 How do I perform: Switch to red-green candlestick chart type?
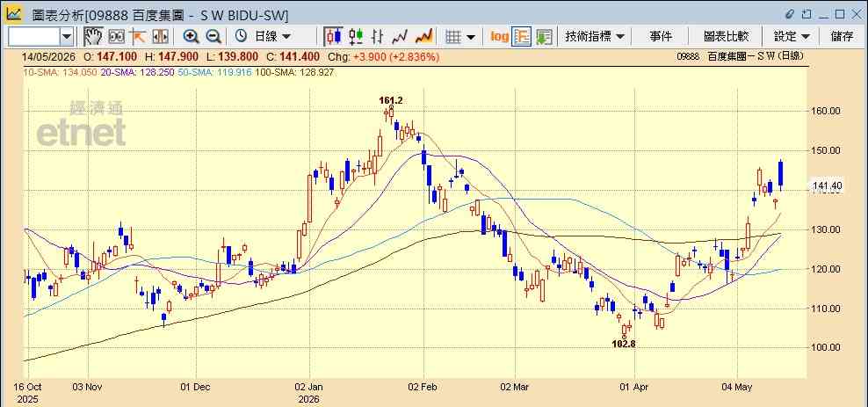tap(356, 37)
